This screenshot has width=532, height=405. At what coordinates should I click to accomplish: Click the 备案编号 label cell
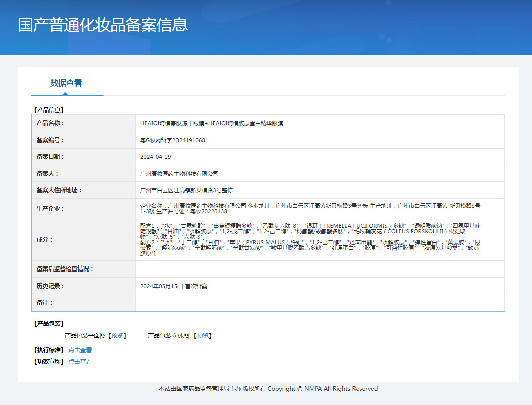pos(83,140)
